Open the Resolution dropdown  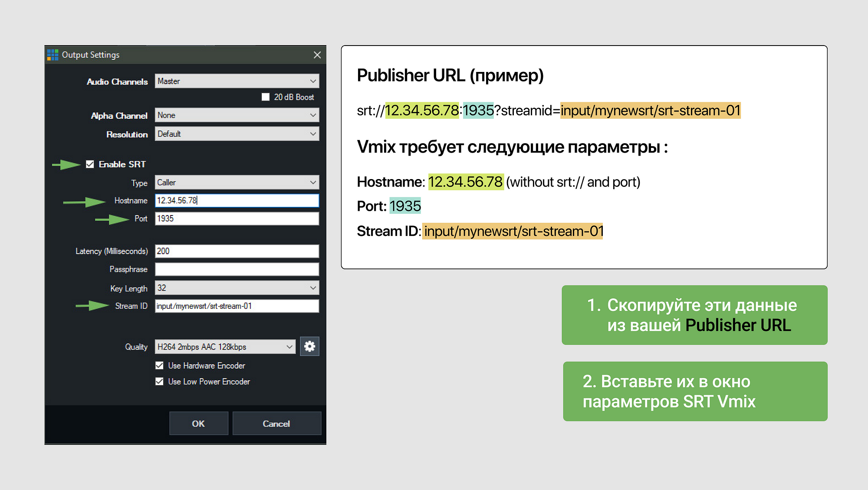pos(237,134)
